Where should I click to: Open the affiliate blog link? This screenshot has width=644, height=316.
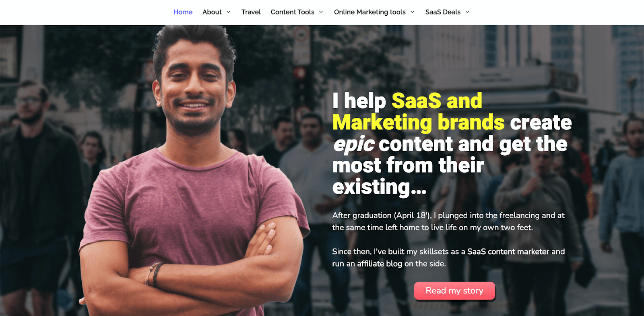pos(380,264)
